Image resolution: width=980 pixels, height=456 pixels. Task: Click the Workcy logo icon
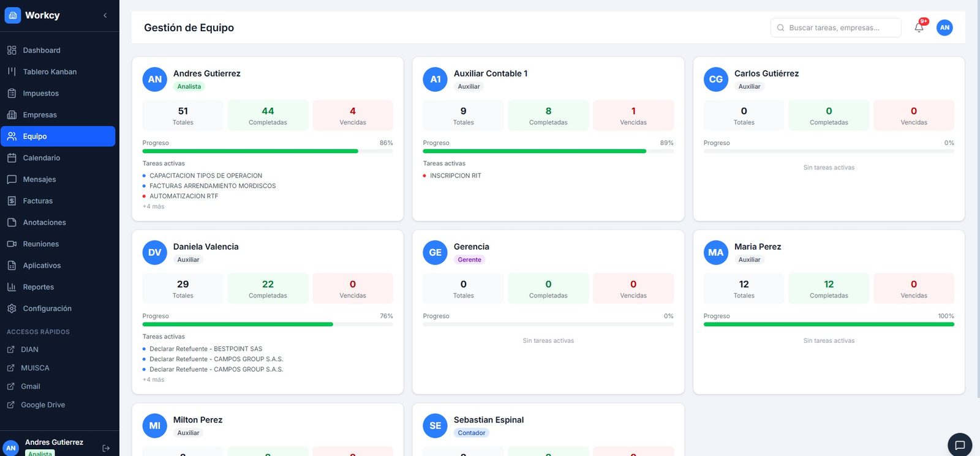(x=12, y=15)
